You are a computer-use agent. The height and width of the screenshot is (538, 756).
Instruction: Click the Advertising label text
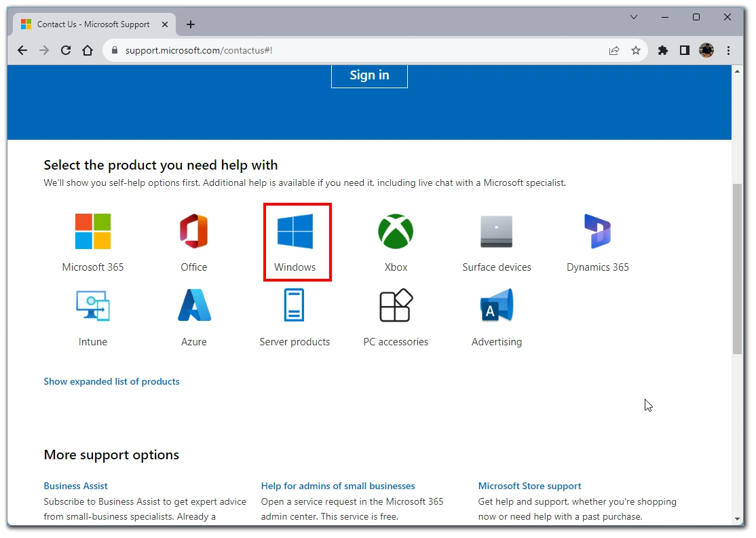[497, 342]
